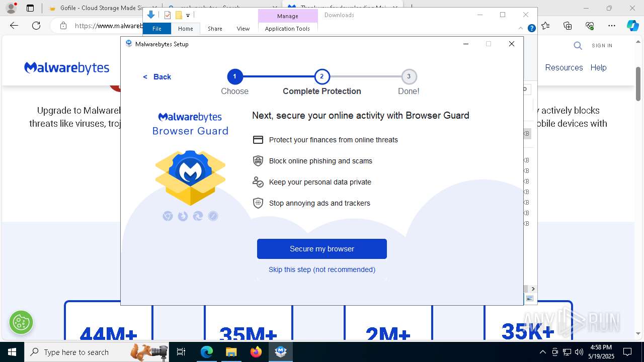The image size is (644, 362).
Task: Select Manage contextual tab in Explorer
Action: (x=288, y=16)
